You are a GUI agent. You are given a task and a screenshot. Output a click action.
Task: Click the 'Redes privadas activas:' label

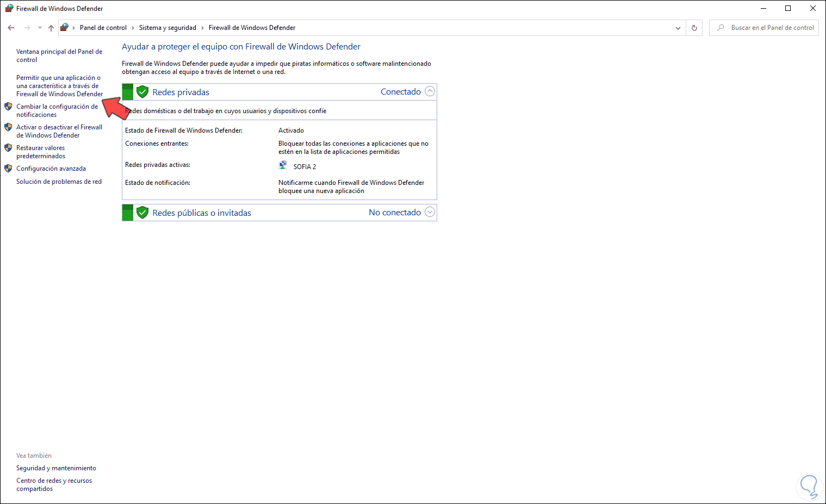point(158,165)
